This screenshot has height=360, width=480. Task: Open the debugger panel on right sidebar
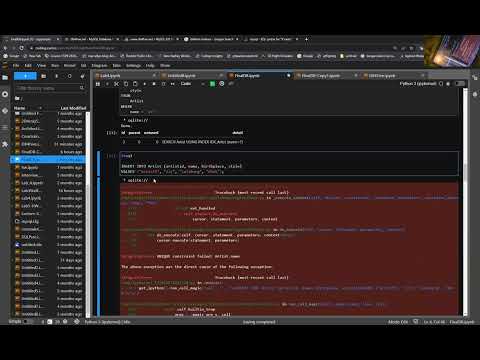point(475,94)
